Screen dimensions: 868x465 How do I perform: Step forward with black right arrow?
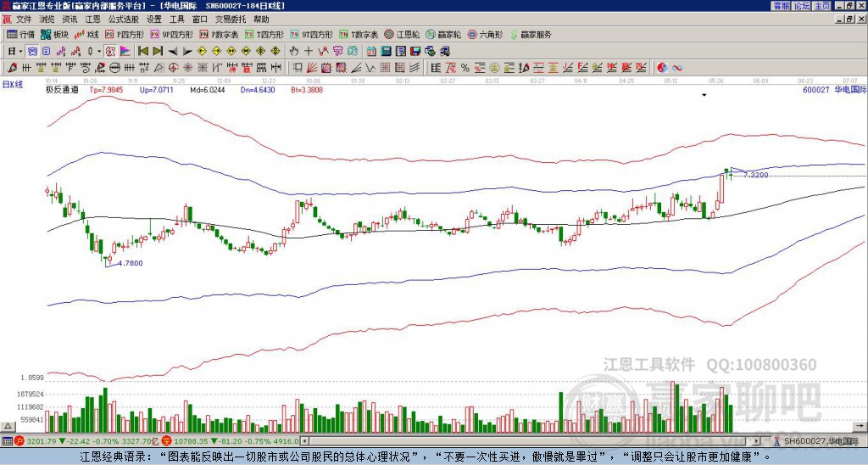[187, 52]
